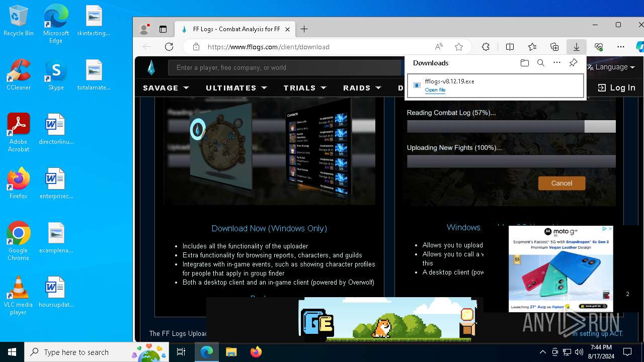The height and width of the screenshot is (362, 644).
Task: Click Download Now (Windows Only) link
Action: click(x=269, y=228)
